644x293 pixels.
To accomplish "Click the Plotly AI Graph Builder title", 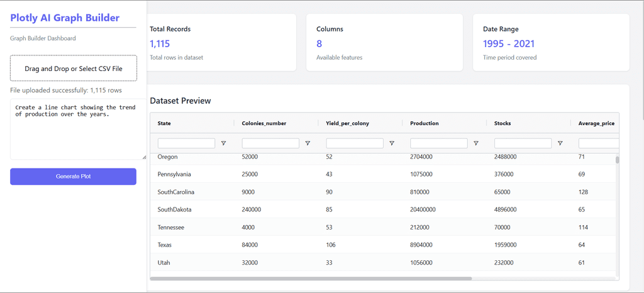I will 65,18.
